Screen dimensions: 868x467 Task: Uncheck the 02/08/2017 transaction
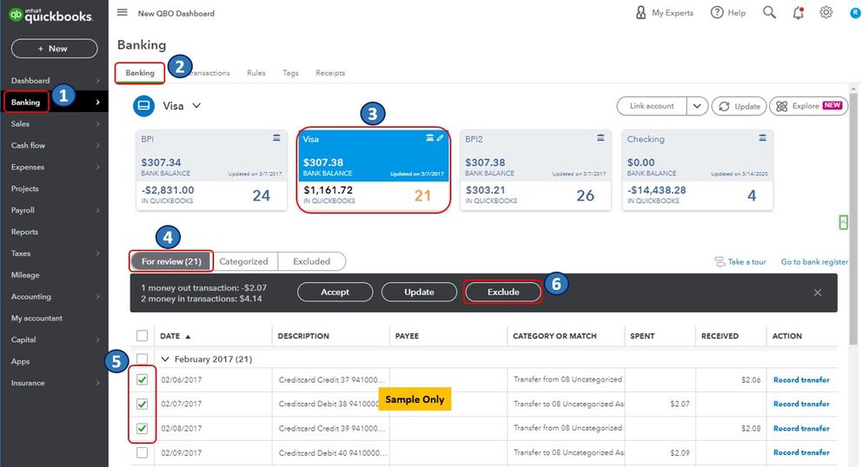coord(142,428)
